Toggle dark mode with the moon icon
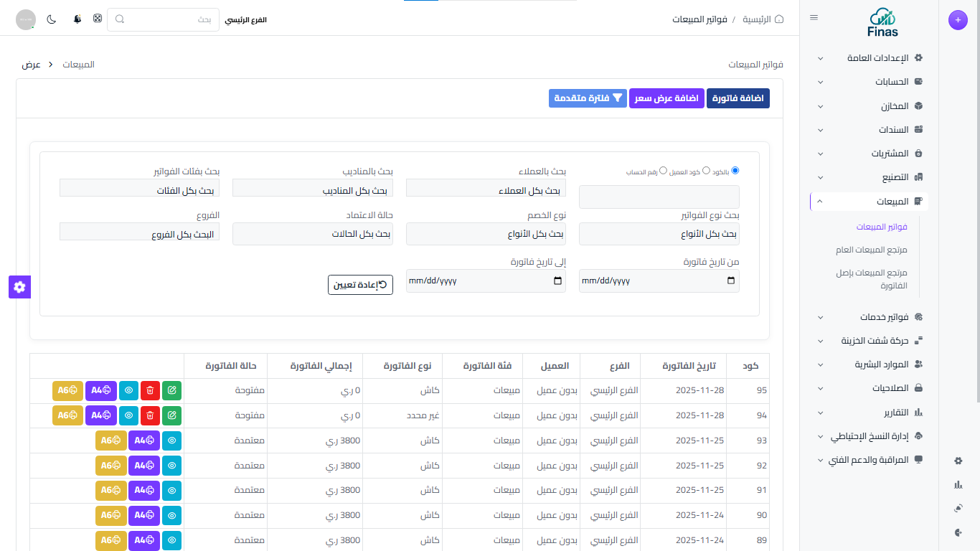 pos(52,19)
